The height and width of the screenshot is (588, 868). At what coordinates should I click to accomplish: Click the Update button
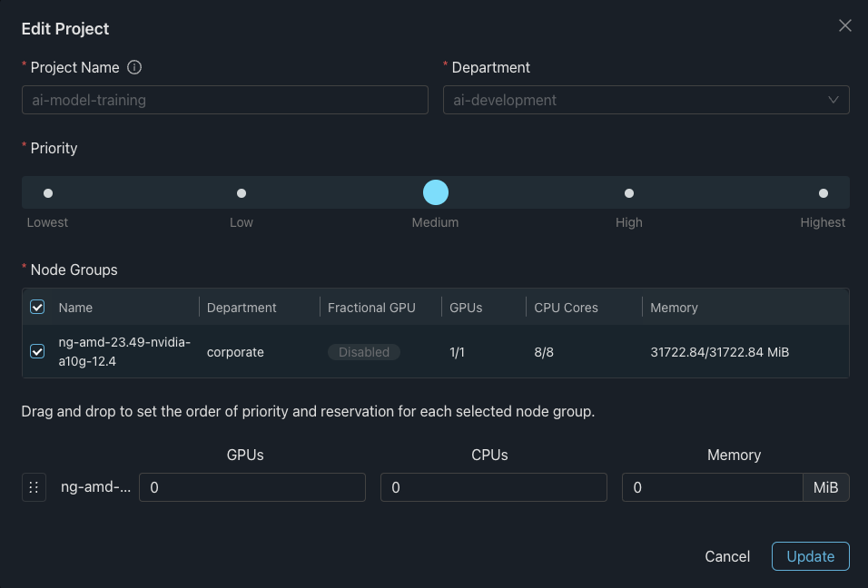pos(810,556)
